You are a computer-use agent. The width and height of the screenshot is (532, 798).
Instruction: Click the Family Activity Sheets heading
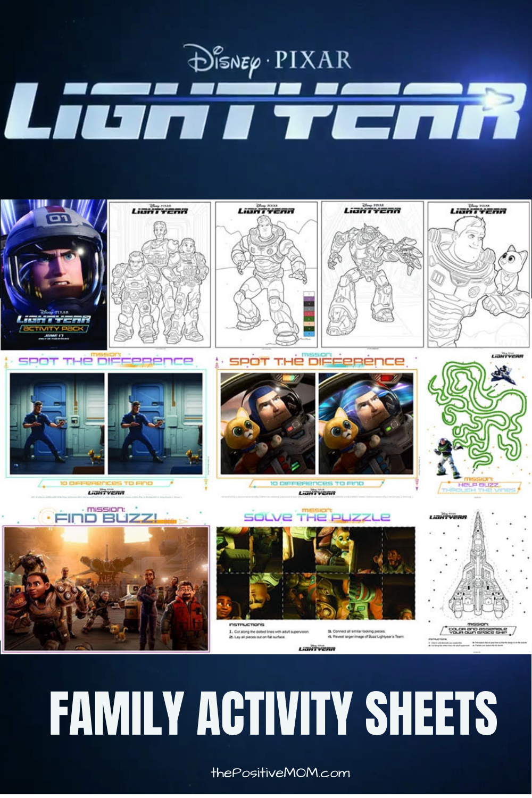tap(273, 713)
